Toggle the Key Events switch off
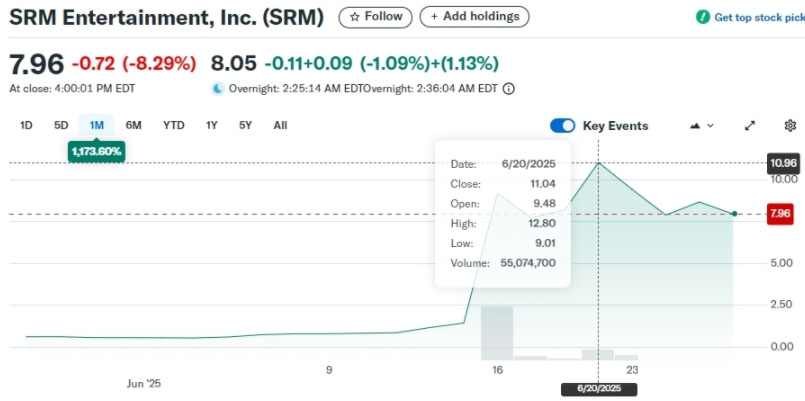This screenshot has width=805, height=401. point(563,126)
